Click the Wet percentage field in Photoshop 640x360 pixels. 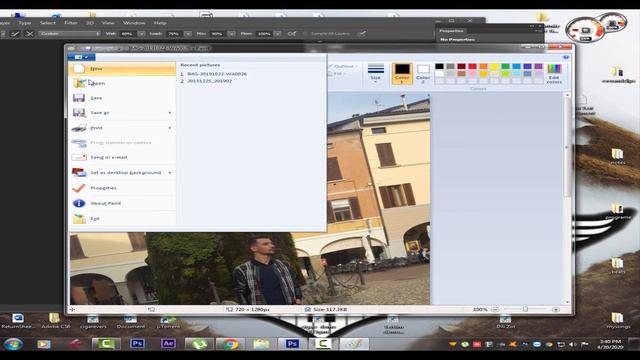[x=127, y=34]
